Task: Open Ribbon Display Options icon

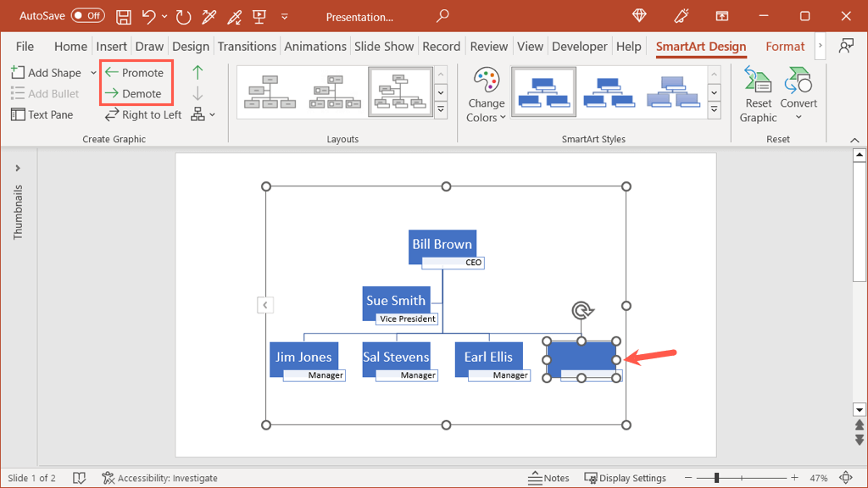Action: tap(722, 16)
